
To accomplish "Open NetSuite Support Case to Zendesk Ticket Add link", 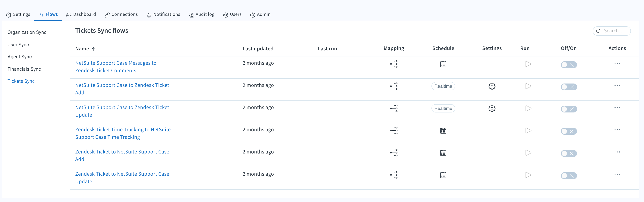I will click(122, 89).
